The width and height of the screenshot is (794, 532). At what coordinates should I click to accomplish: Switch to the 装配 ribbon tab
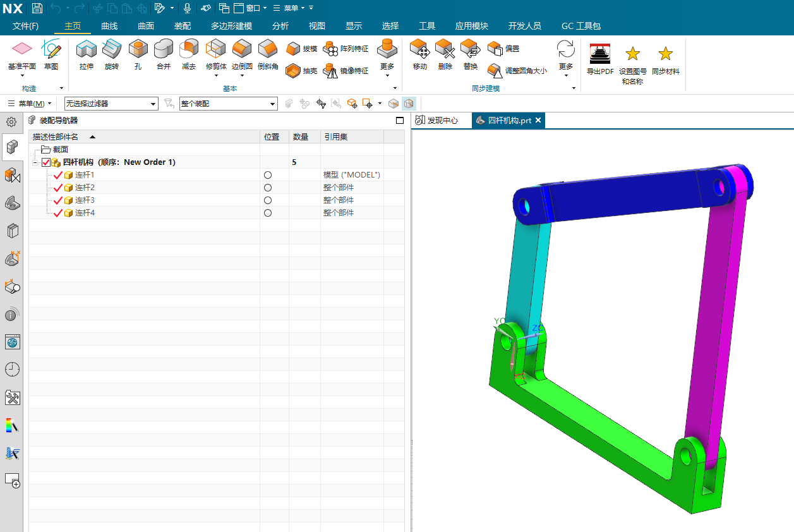point(182,26)
